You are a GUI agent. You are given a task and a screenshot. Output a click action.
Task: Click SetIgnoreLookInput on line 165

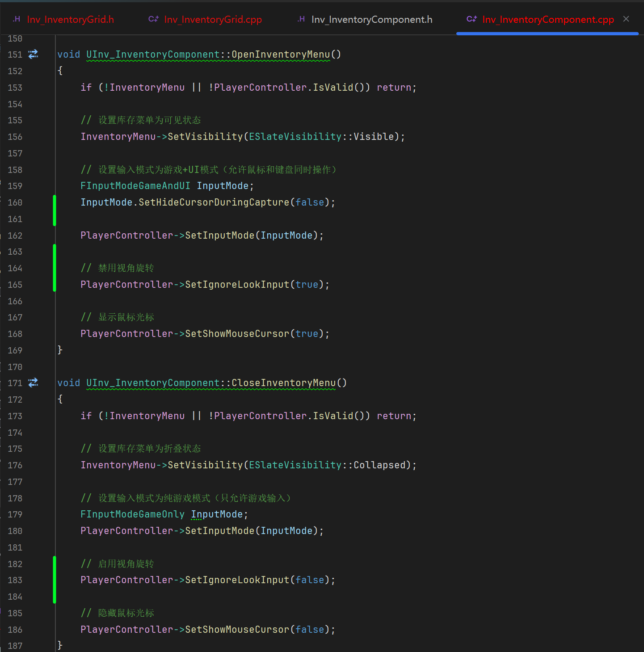[x=237, y=285]
